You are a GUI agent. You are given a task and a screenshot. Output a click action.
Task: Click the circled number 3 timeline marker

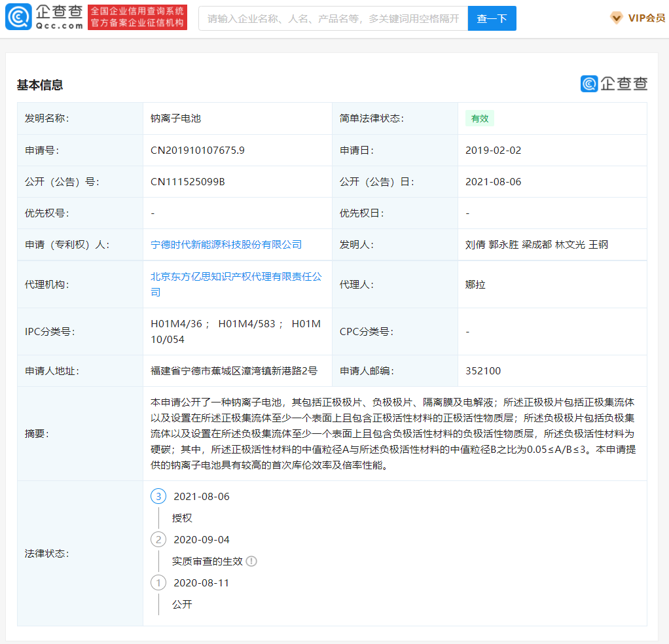point(158,496)
